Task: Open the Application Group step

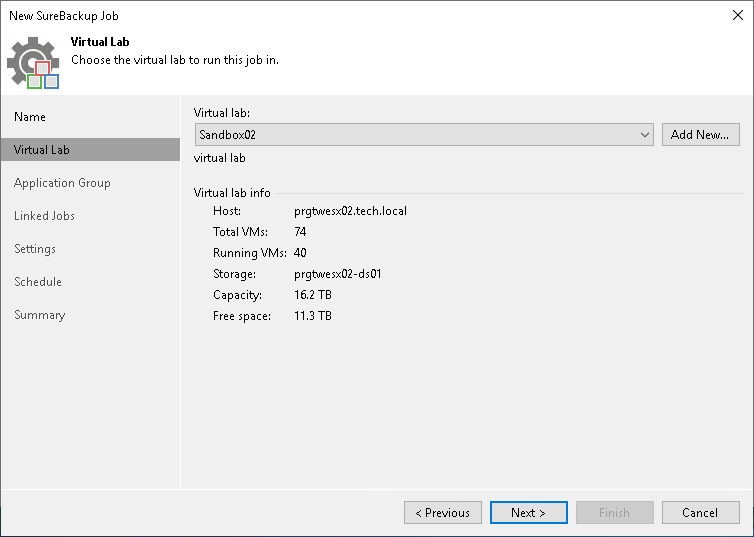Action: [62, 183]
